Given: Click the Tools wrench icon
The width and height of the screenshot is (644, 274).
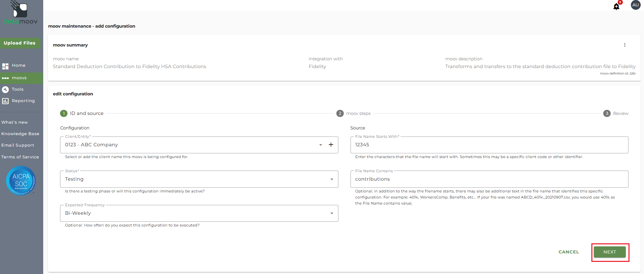Looking at the screenshot, I should pos(5,90).
